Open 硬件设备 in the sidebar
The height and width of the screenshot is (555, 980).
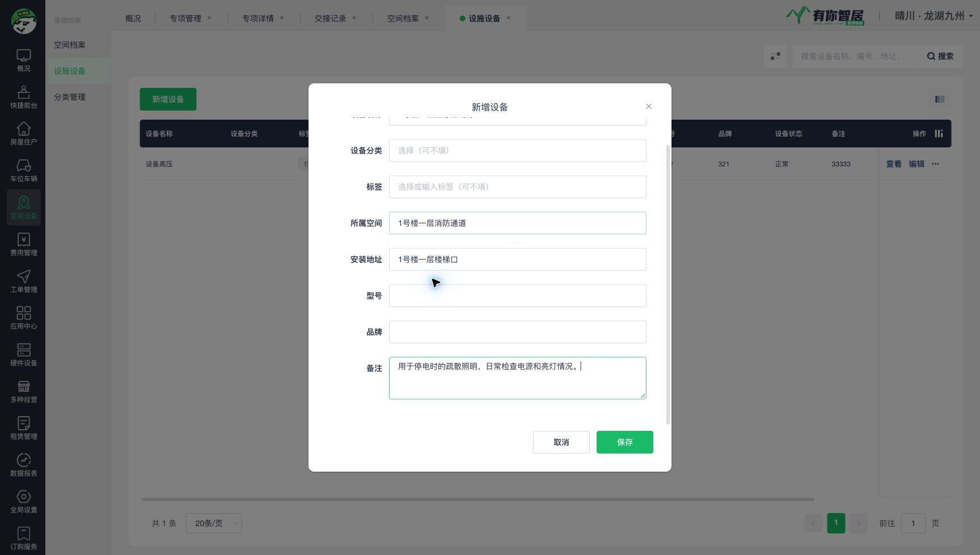tap(23, 355)
